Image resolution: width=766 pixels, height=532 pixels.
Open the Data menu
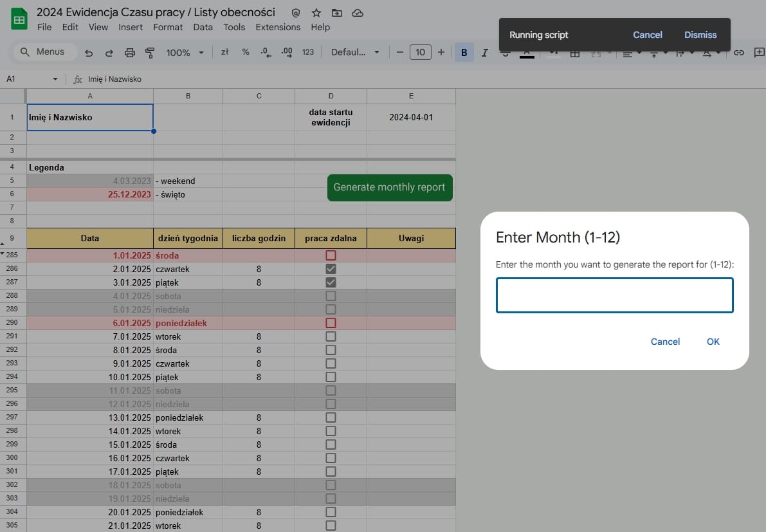click(x=203, y=28)
